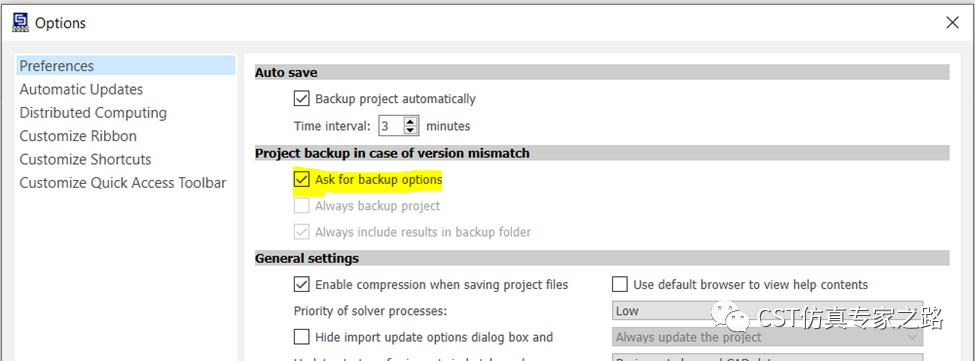Screen dimensions: 975x361
Task: Go to Customize Ribbon page
Action: pyautogui.click(x=78, y=136)
